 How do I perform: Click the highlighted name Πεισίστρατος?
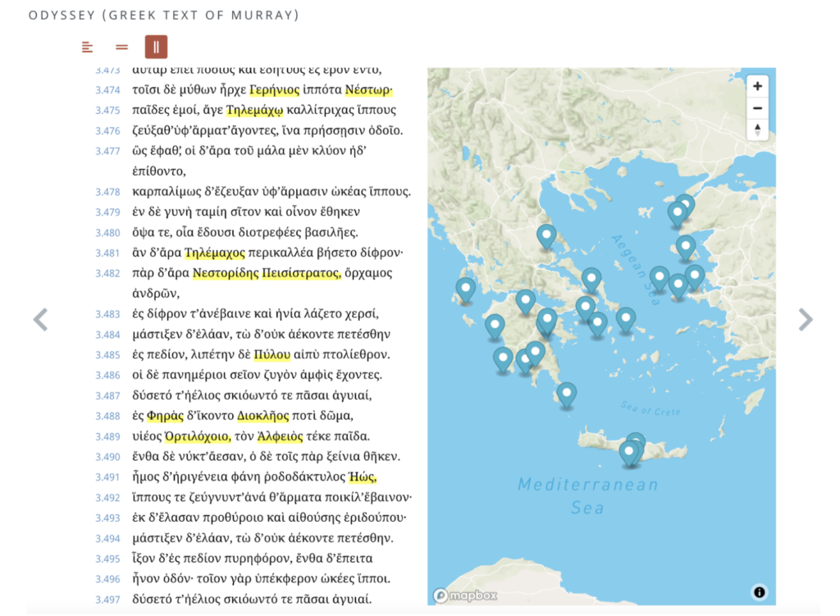301,273
